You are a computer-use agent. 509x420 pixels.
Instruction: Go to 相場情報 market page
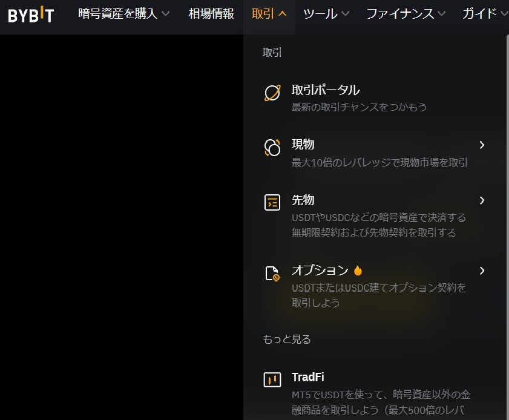(211, 14)
